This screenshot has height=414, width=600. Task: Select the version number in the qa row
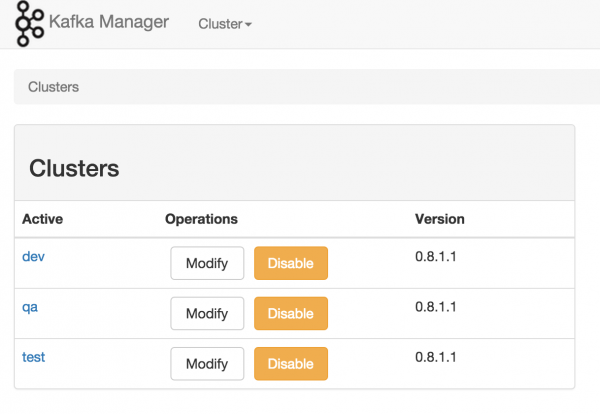[x=436, y=307]
